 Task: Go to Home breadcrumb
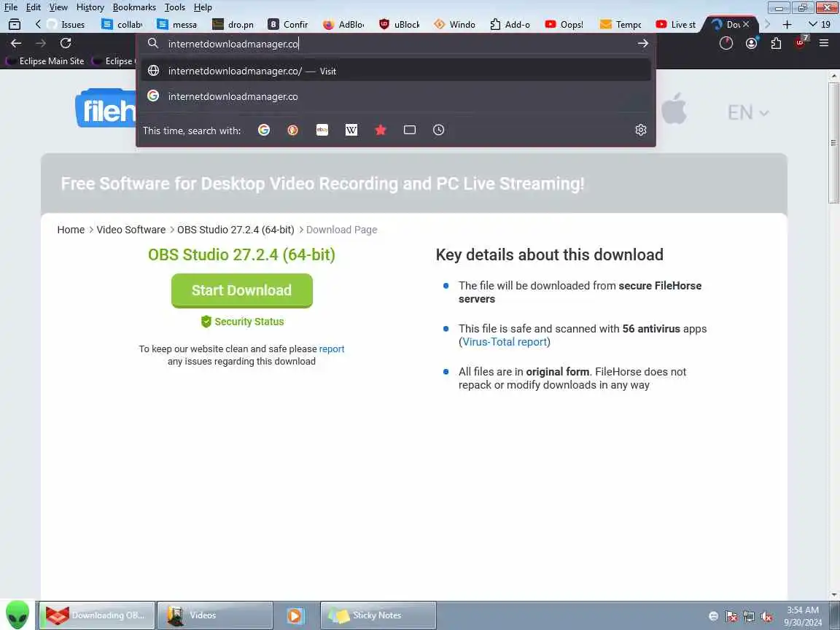click(x=71, y=229)
